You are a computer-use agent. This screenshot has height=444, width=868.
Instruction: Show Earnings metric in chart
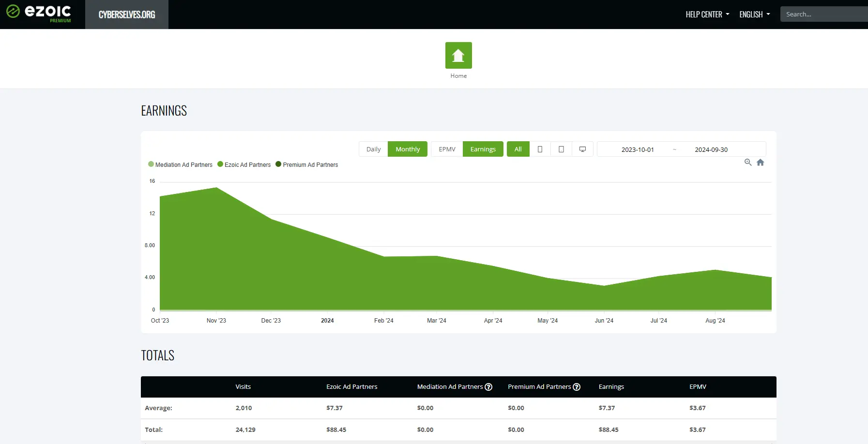(483, 149)
